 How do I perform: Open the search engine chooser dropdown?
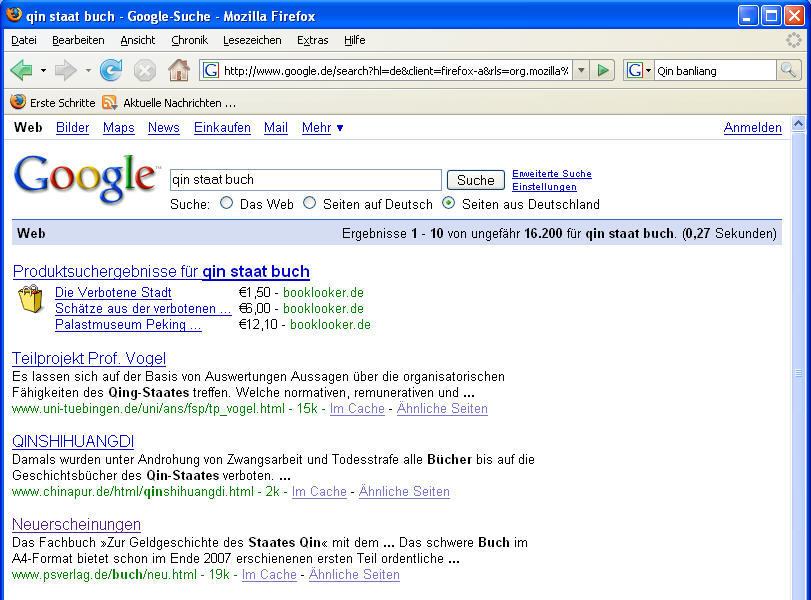(x=648, y=70)
